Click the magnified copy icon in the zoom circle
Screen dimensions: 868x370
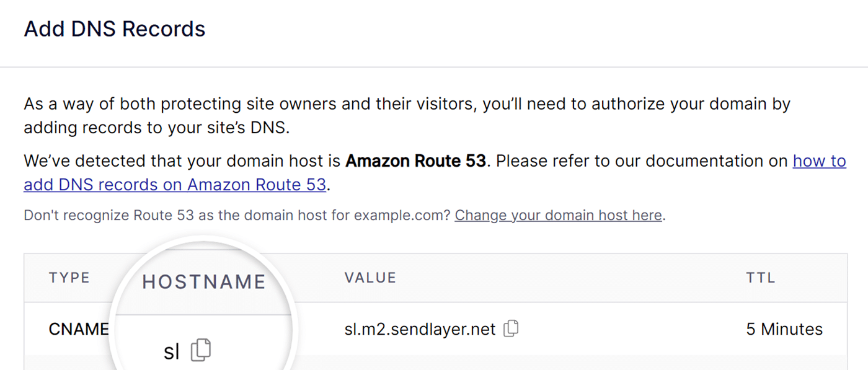201,350
